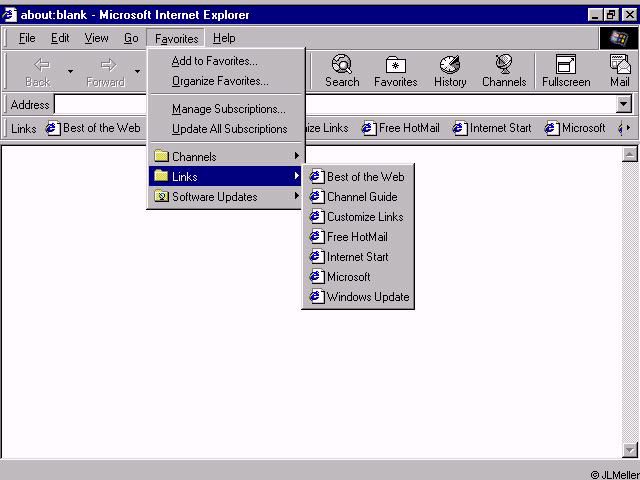Click the Windows logo throbber icon
Screen dimensions: 640x480
[618, 38]
